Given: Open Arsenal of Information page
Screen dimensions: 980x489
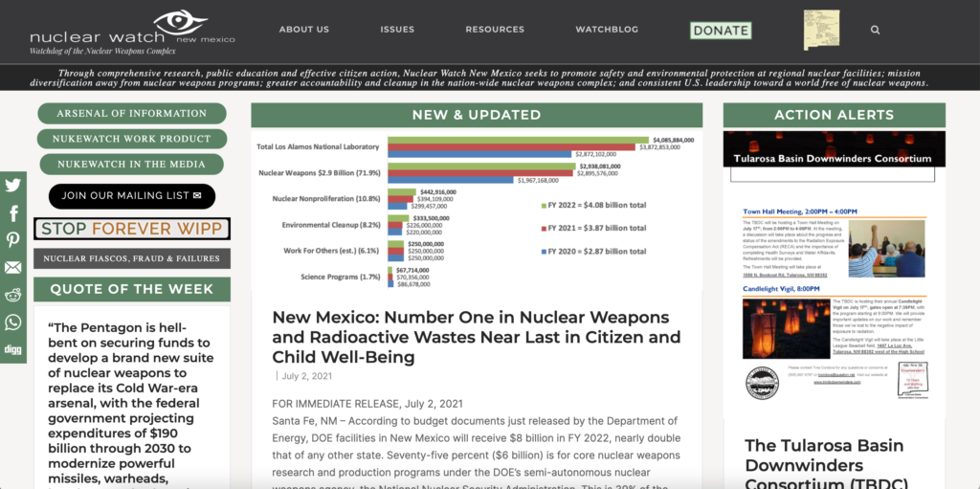Looking at the screenshot, I should (x=132, y=113).
